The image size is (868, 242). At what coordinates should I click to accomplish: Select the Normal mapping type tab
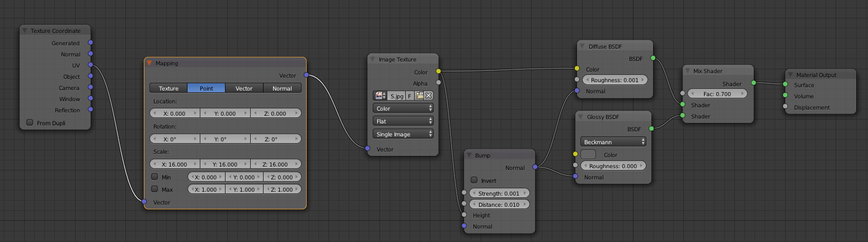282,88
